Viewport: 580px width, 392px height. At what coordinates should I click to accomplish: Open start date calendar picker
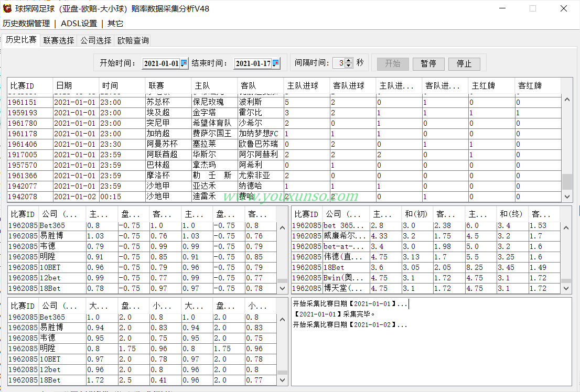coord(184,63)
